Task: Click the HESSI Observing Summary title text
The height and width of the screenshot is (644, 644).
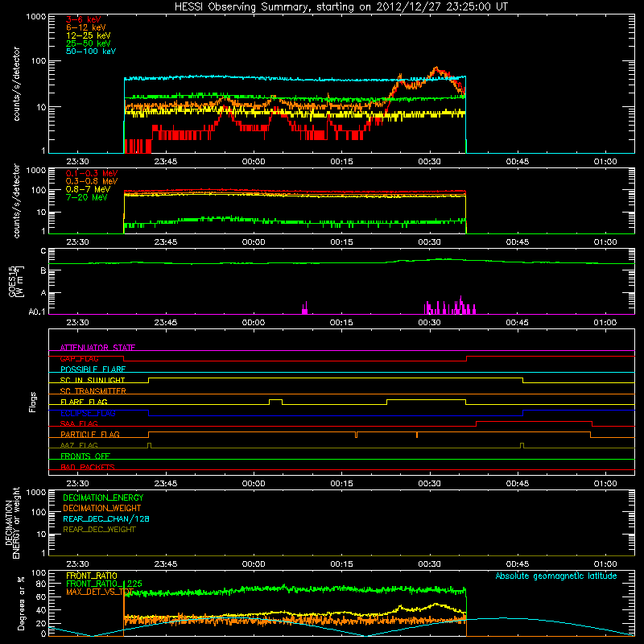Action: (x=341, y=6)
